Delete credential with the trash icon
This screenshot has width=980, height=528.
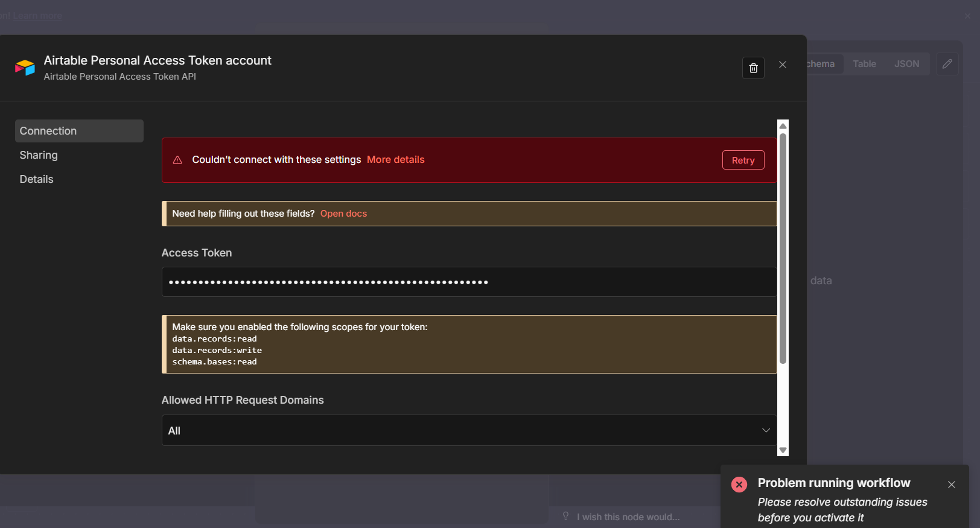pyautogui.click(x=753, y=68)
